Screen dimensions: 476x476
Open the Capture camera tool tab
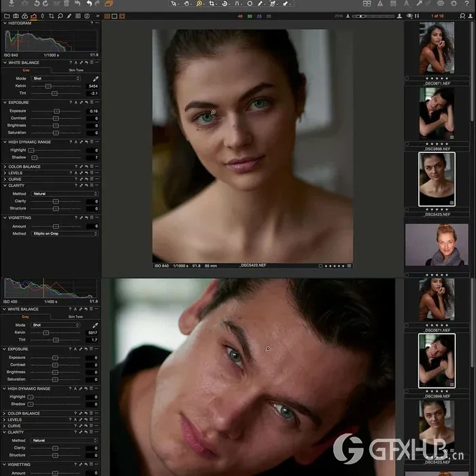[x=16, y=16]
